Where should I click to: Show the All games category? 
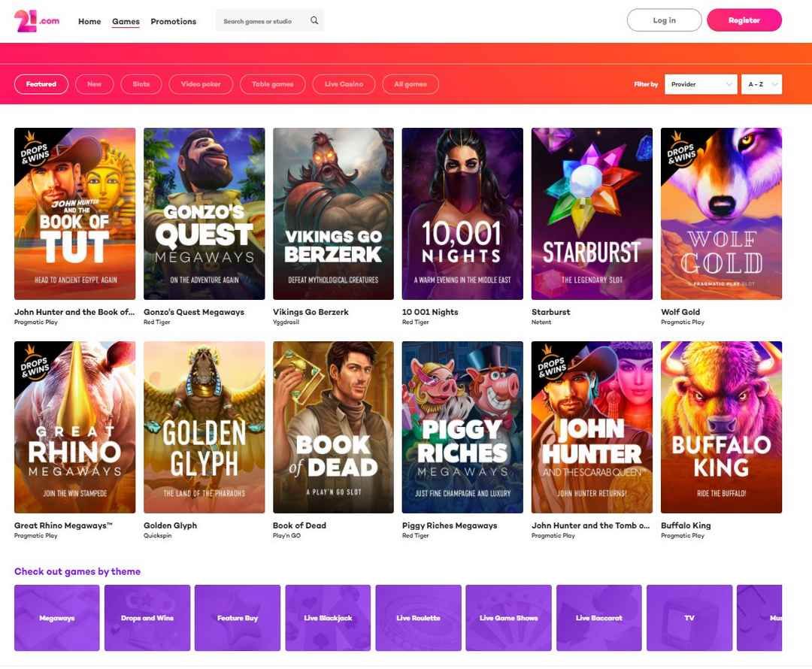(411, 84)
